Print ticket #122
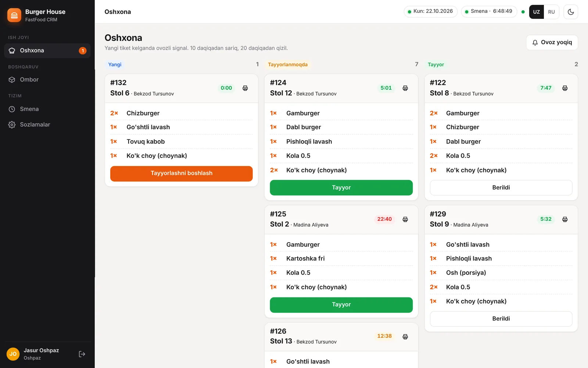 pos(565,88)
